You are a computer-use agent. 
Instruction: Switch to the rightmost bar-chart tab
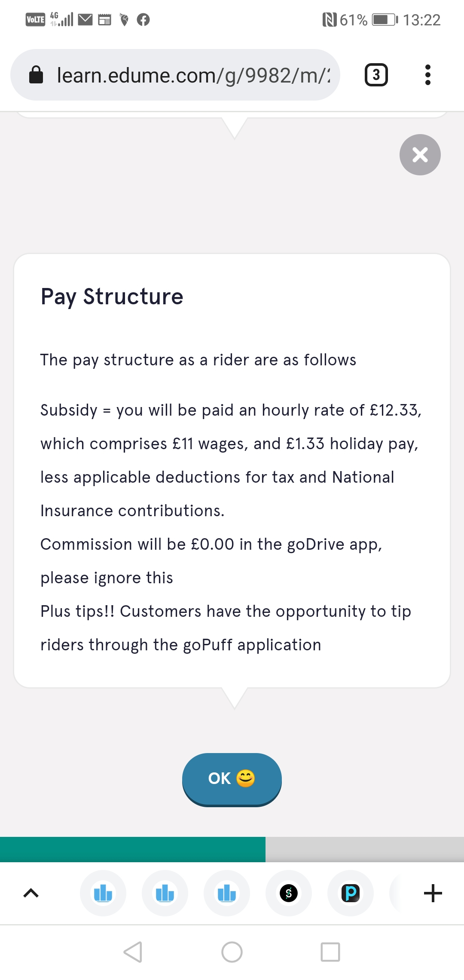(x=227, y=893)
